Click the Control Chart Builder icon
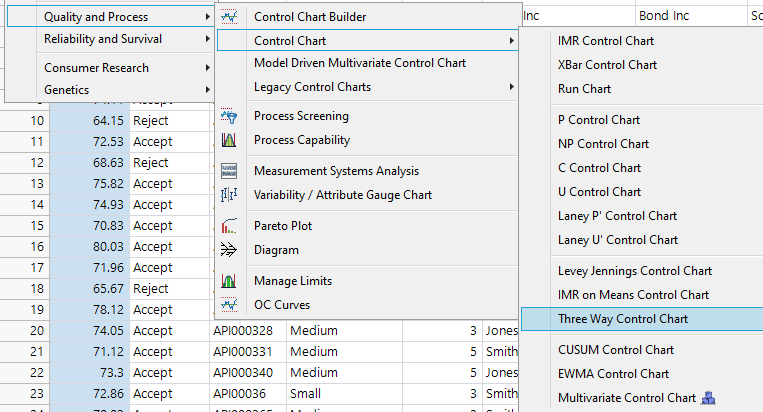The height and width of the screenshot is (412, 763). click(229, 17)
